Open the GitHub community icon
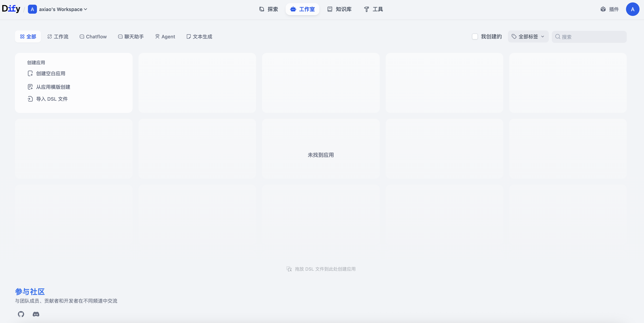The height and width of the screenshot is (323, 644). 21,314
